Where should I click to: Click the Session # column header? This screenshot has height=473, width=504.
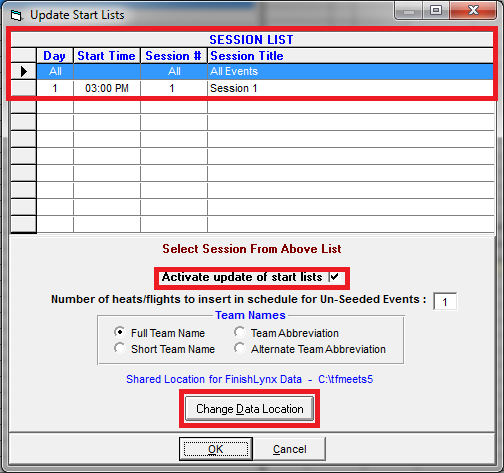coord(174,56)
